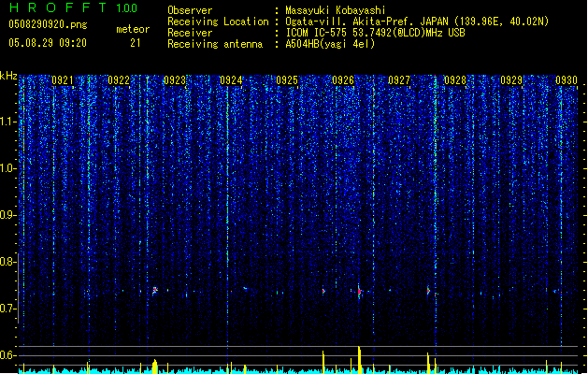
Task: Click the 0926 time marker
Action: point(343,80)
